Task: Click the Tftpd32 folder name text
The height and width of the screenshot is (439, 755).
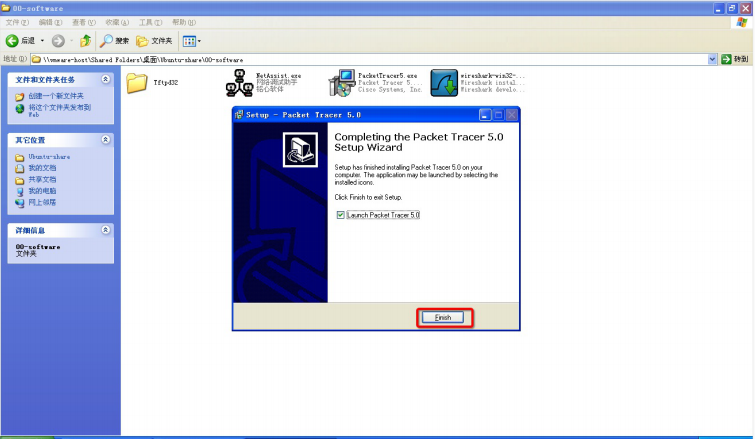Action: [166, 83]
